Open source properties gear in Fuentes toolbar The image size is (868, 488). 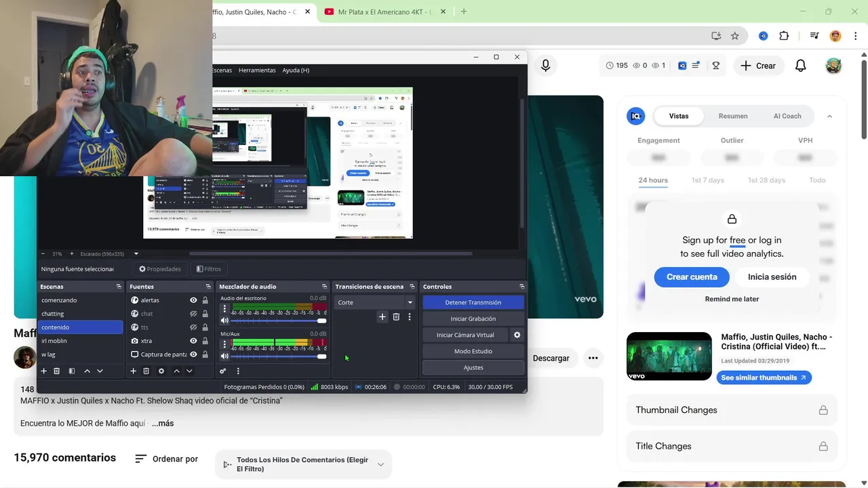161,371
